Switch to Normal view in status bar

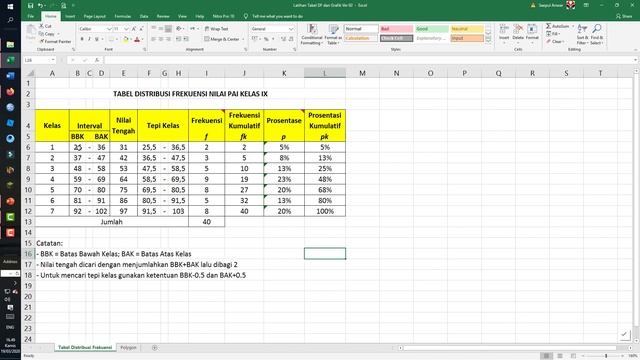(x=546, y=356)
